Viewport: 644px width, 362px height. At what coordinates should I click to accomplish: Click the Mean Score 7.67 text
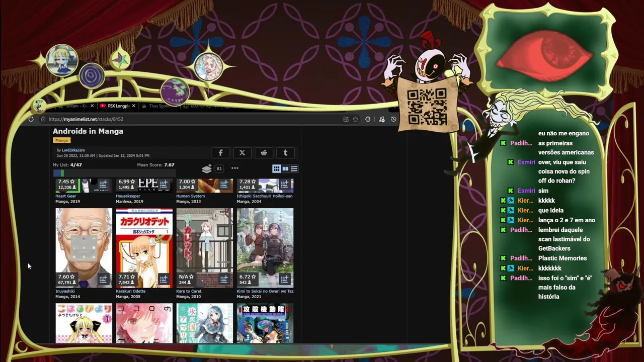[155, 165]
